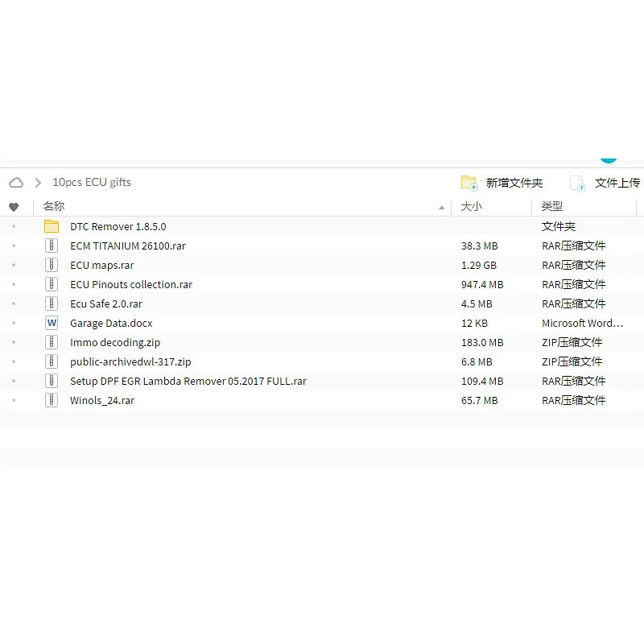
Task: Click the file upload icon
Action: 578,184
